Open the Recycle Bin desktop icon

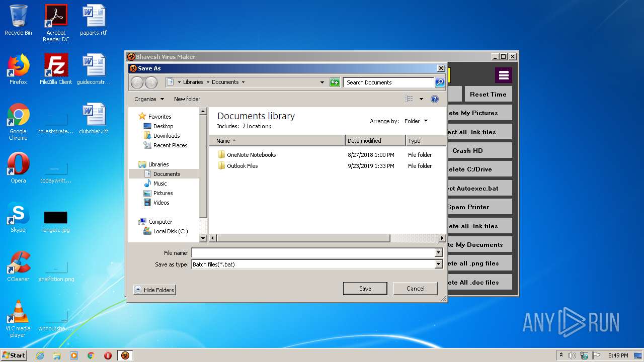tap(18, 20)
